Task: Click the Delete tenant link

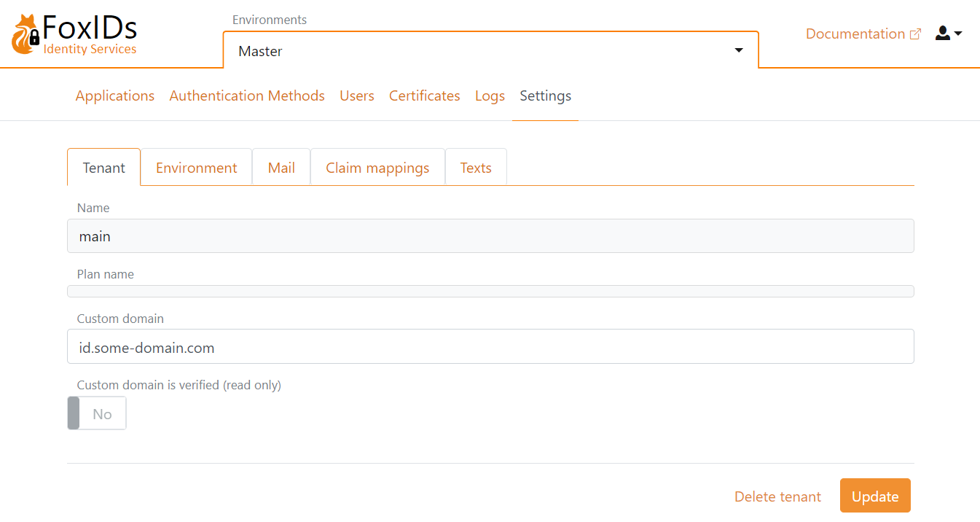Action: (777, 496)
